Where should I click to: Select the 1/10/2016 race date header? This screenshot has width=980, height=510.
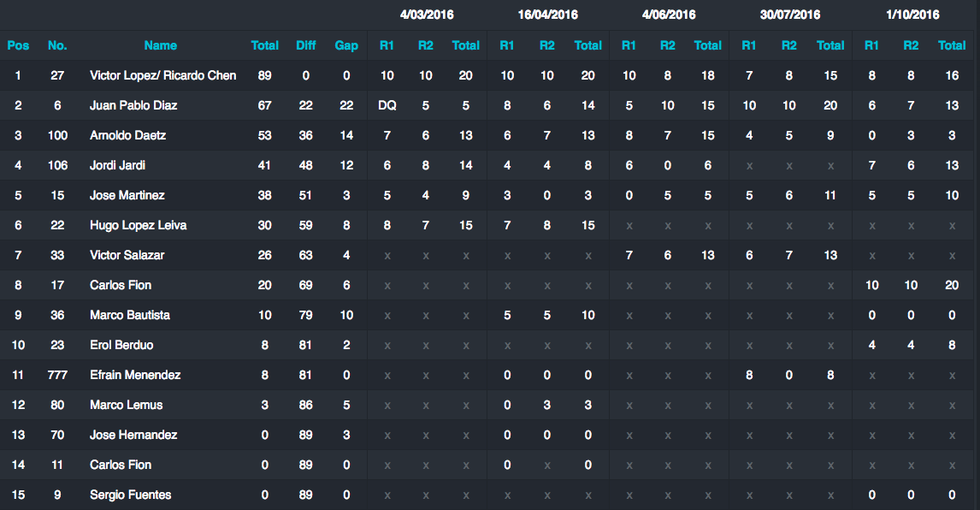[x=912, y=15]
